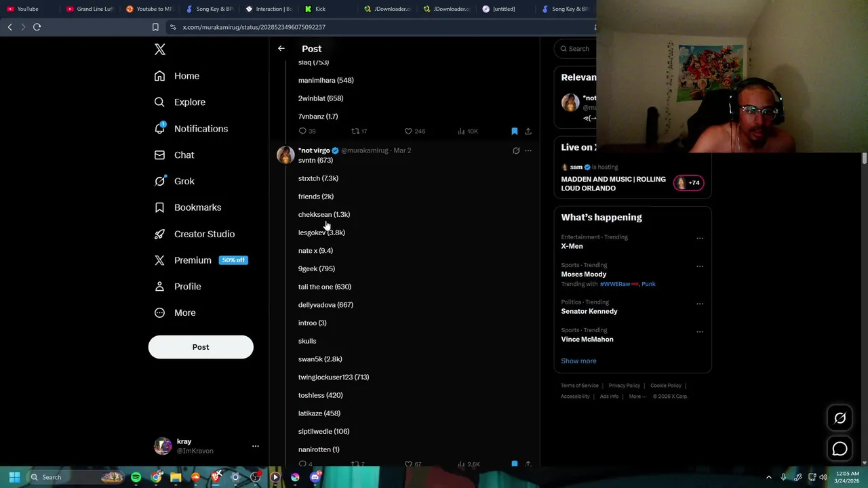Open Notifications in the sidebar
This screenshot has height=488, width=868.
tap(191, 129)
